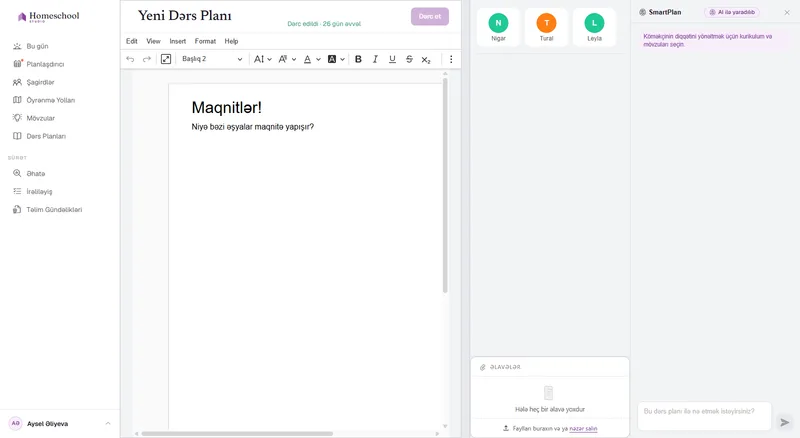Click the Homeschool logo

[48, 16]
